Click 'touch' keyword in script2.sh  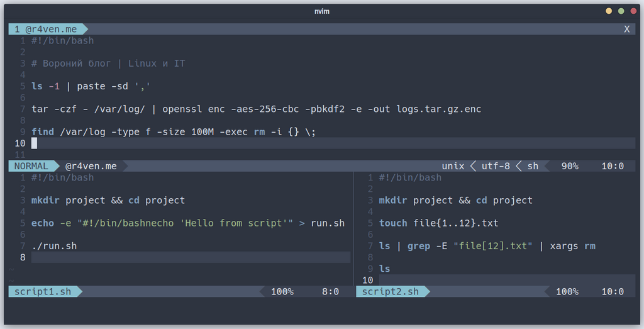pos(392,223)
